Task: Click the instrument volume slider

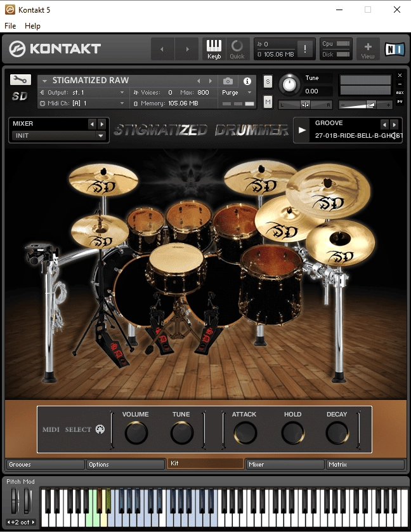Action: click(365, 105)
